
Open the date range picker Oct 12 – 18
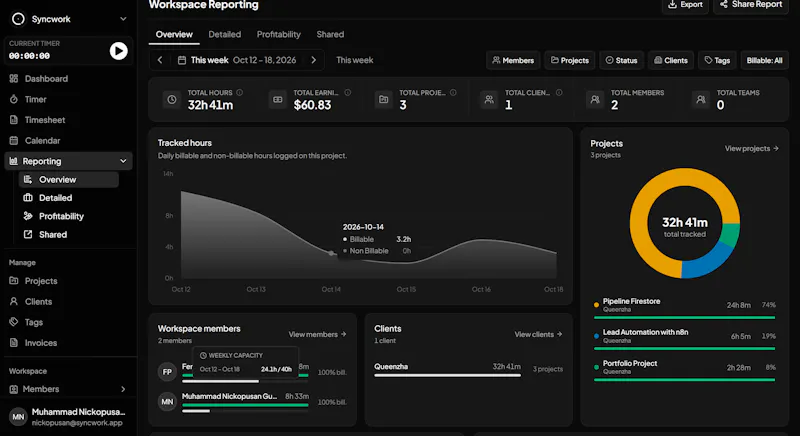(x=237, y=60)
